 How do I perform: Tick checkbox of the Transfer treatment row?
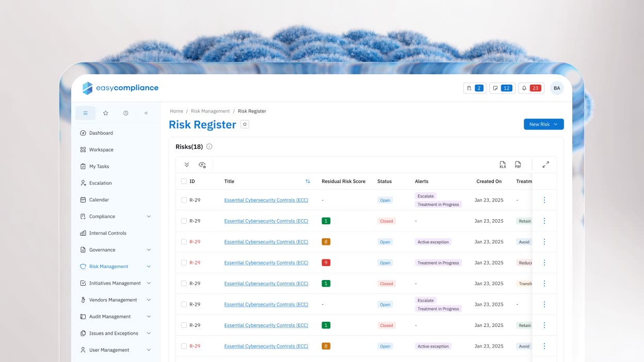tap(184, 284)
